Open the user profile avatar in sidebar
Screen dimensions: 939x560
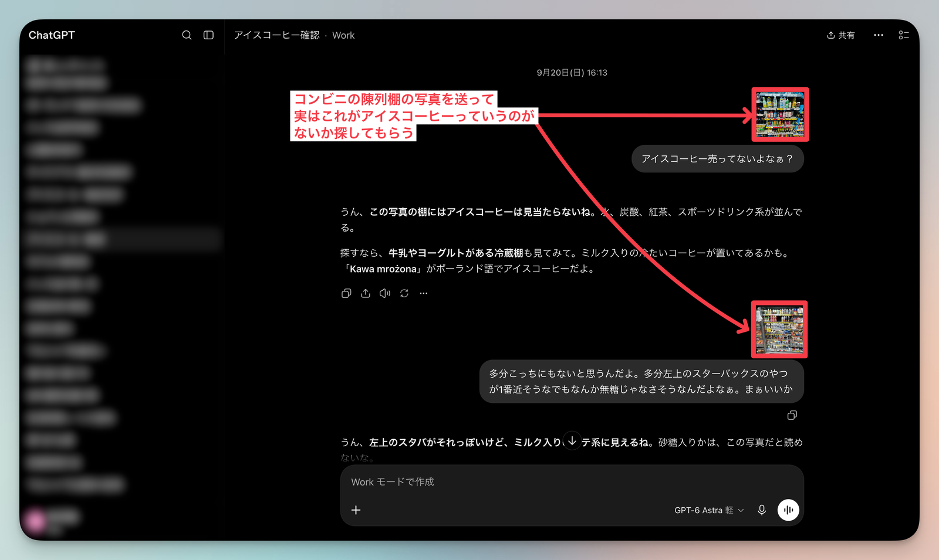coord(36,521)
